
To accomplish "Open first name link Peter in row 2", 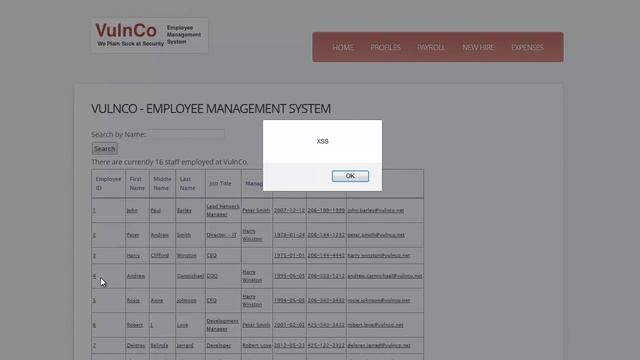I will coord(133,235).
